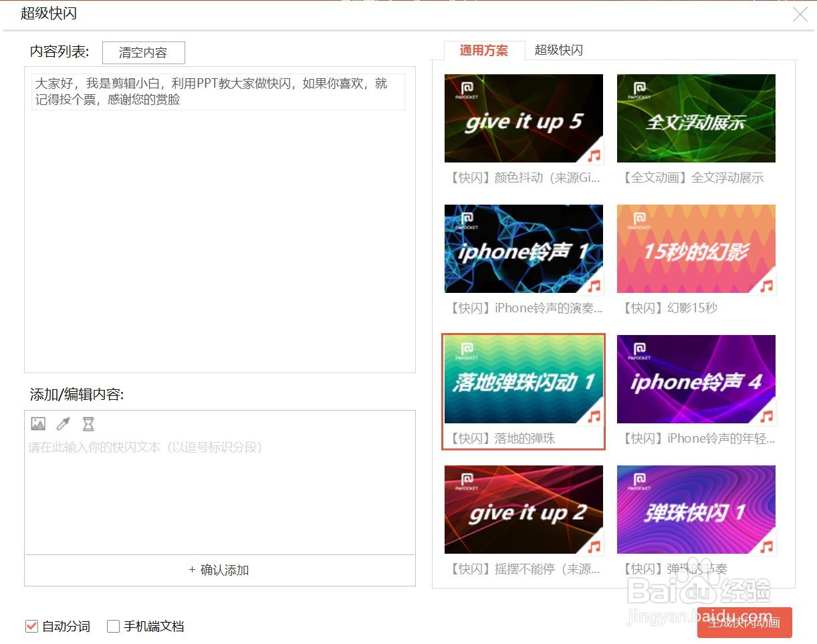This screenshot has width=817, height=644.
Task: Click music note on 落地弹珠闪动 1 thumbnail
Action: point(594,416)
